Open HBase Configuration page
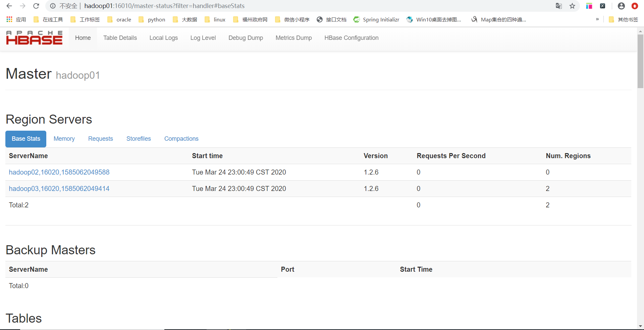644x330 pixels. (x=352, y=38)
